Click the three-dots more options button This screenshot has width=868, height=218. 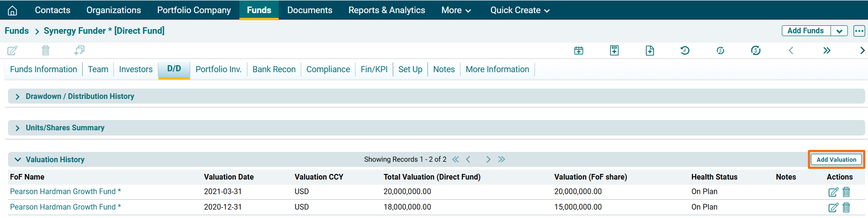859,31
